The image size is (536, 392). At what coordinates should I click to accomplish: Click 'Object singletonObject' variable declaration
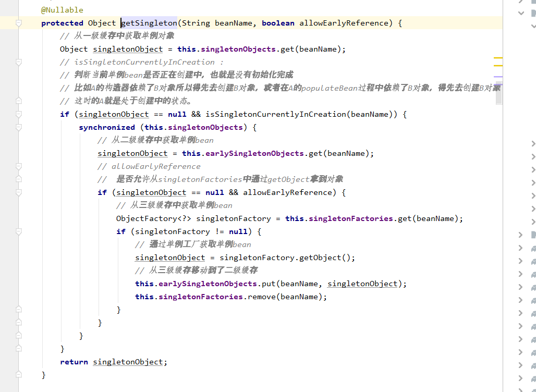coord(112,49)
